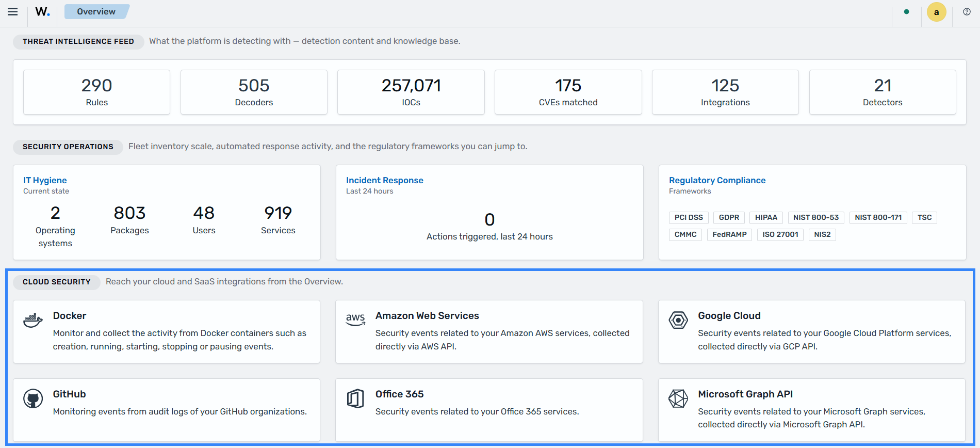Open the 175 CVEs matched card
Image resolution: width=980 pixels, height=448 pixels.
(x=568, y=92)
